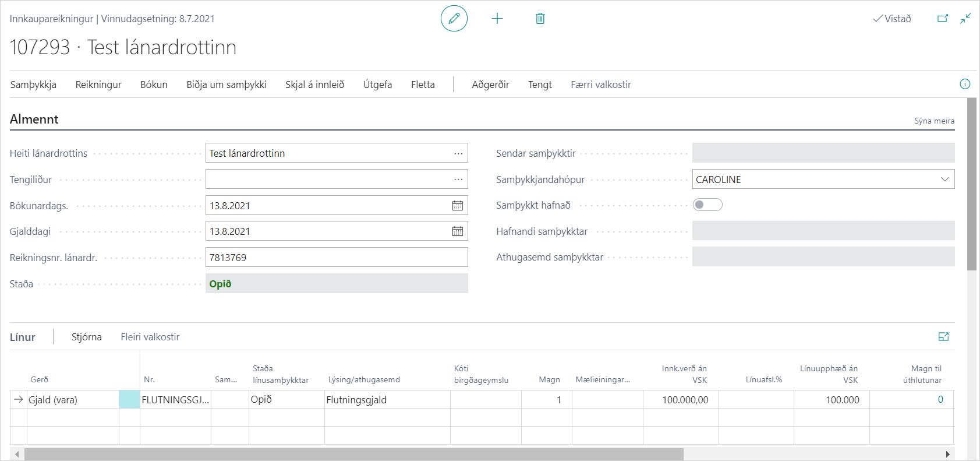Open calendar picker for Bókunardags. field
980x461 pixels.
pos(458,206)
